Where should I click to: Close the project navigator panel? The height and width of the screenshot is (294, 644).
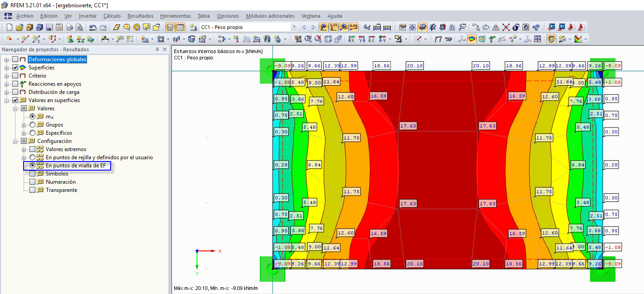[165, 49]
